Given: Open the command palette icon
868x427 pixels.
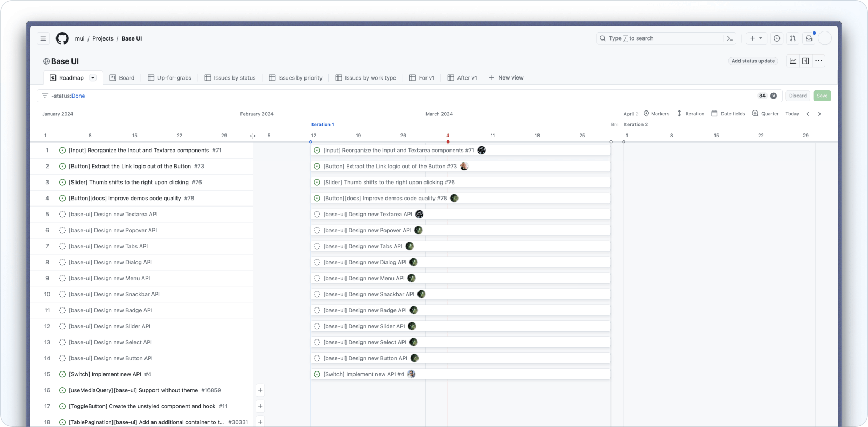Looking at the screenshot, I should (x=730, y=38).
